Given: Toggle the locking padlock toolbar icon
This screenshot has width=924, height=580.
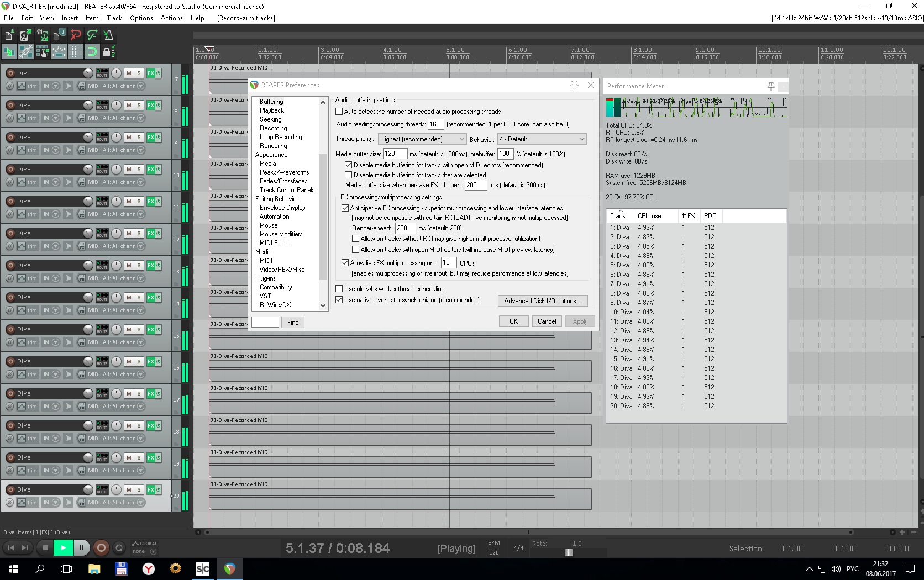Looking at the screenshot, I should (109, 52).
